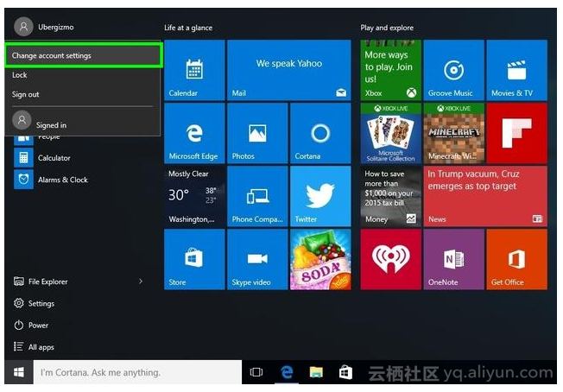Click the Life at a glance heading
Screen dimensions: 563x392
(x=188, y=28)
